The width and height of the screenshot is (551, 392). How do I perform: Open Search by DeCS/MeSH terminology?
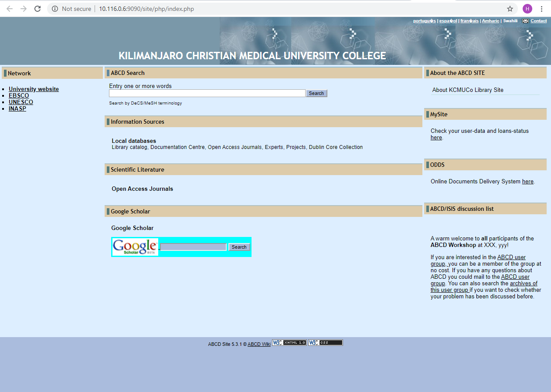[x=146, y=103]
